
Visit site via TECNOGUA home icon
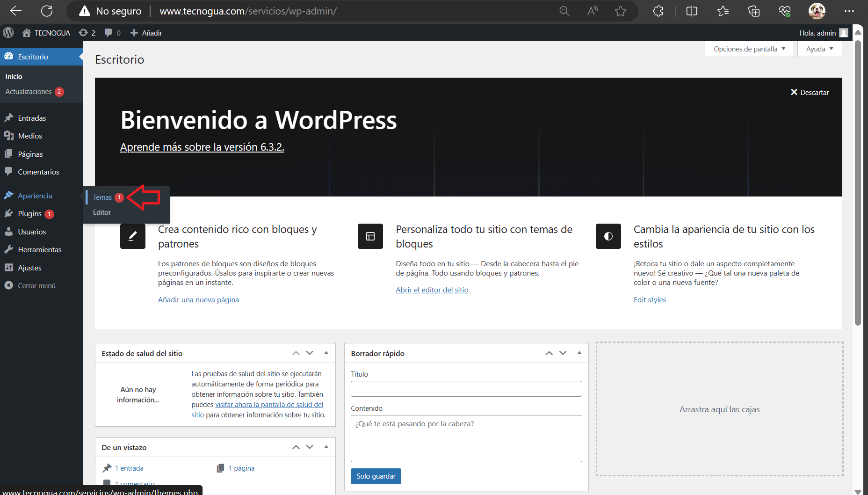tap(46, 33)
